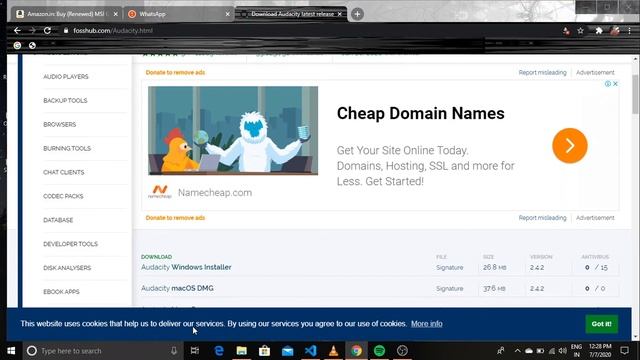This screenshot has width=640, height=360.
Task: Open the volume control in the tray
Action: click(x=563, y=351)
